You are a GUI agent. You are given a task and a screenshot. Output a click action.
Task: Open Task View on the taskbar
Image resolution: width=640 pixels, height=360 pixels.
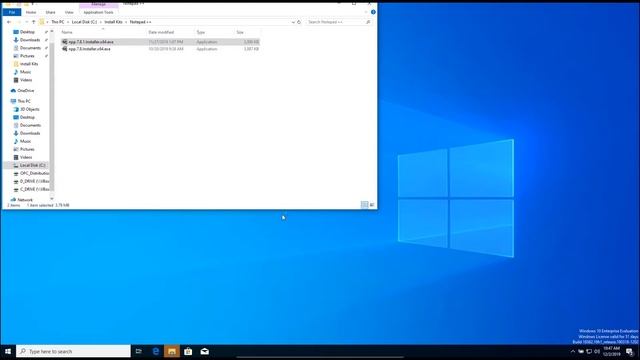139,351
